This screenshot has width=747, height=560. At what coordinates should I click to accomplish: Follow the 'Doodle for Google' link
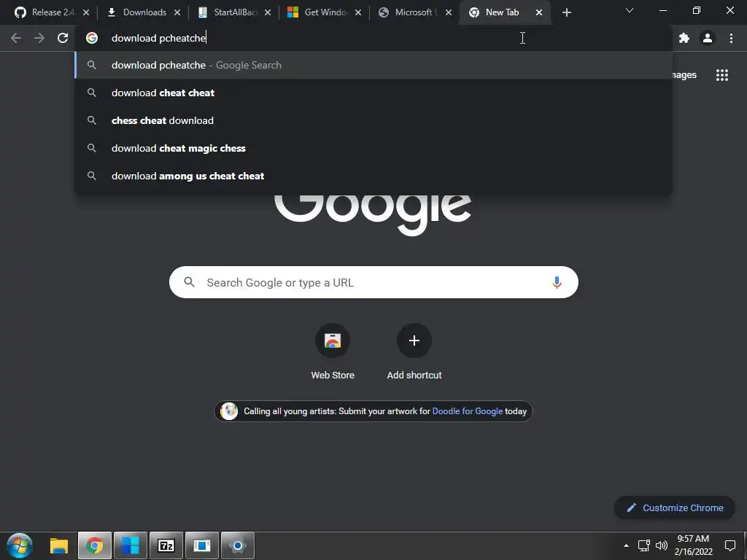[468, 411]
